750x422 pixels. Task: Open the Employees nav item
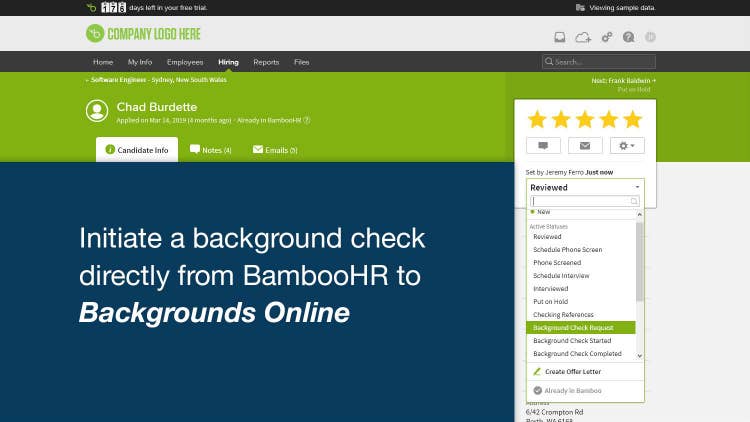(185, 62)
